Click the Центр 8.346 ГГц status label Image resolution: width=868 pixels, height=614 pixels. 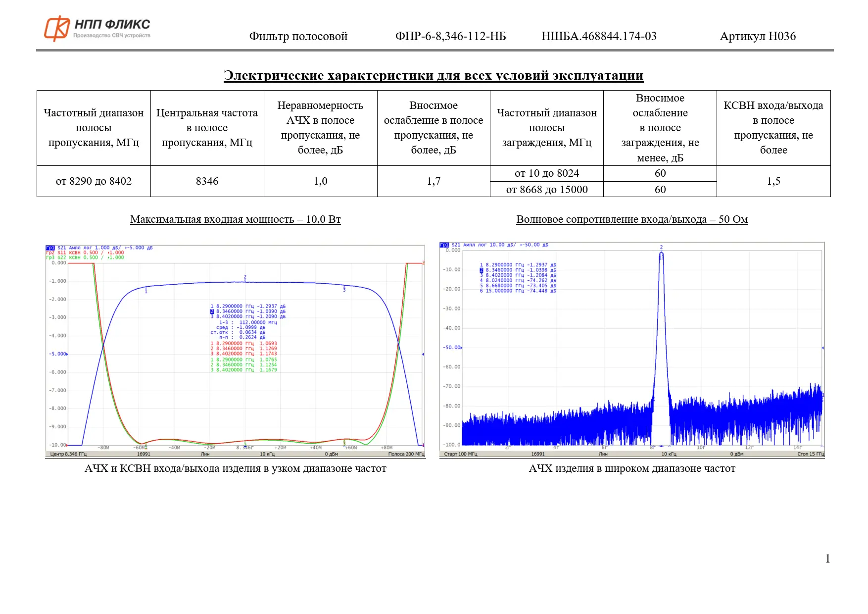pyautogui.click(x=68, y=454)
